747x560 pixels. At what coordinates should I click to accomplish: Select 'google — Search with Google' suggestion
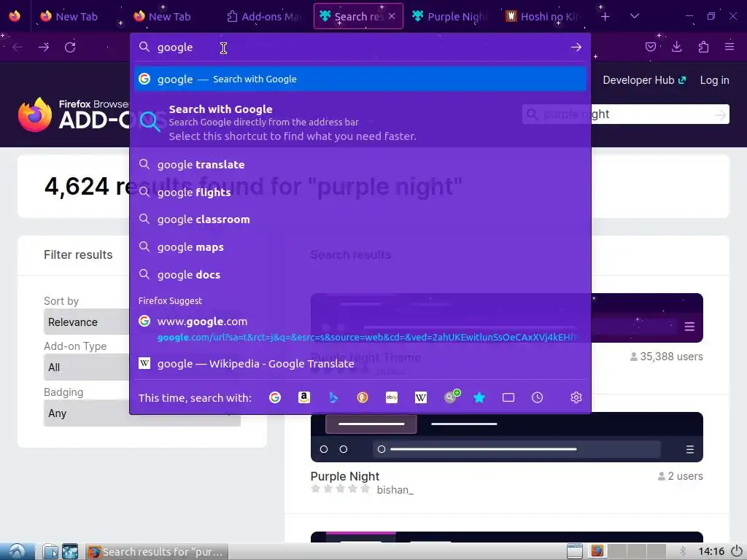tap(360, 79)
